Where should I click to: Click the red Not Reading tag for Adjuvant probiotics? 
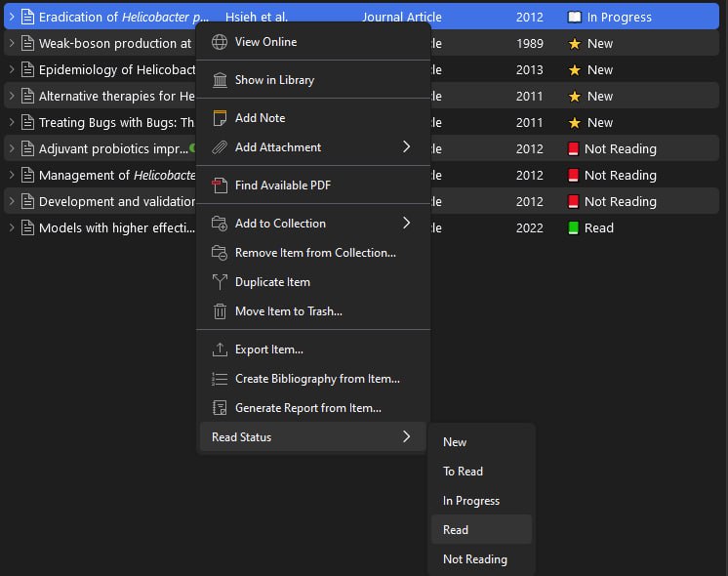tap(574, 149)
